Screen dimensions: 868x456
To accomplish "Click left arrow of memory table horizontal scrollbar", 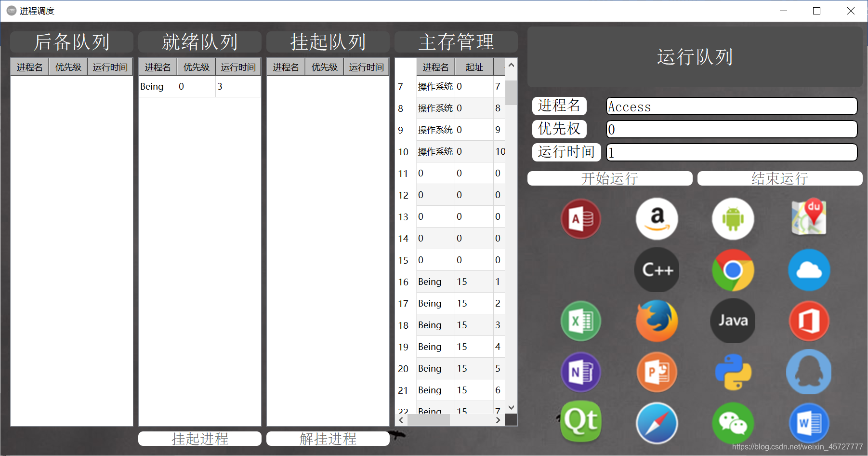I will point(401,420).
